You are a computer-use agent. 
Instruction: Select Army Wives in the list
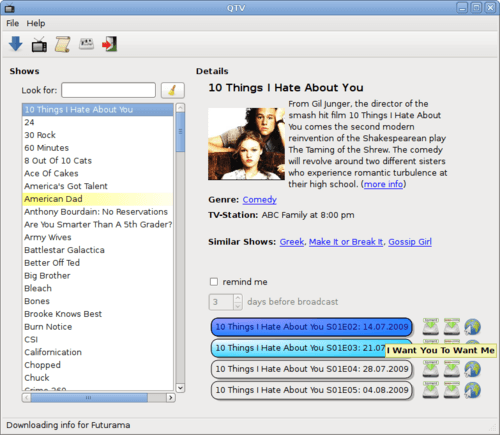(98, 237)
